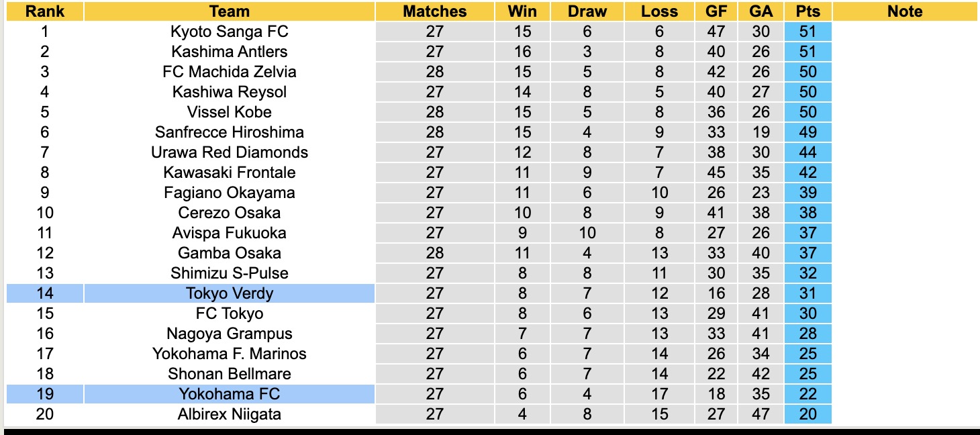Click the Team column header

229,11
